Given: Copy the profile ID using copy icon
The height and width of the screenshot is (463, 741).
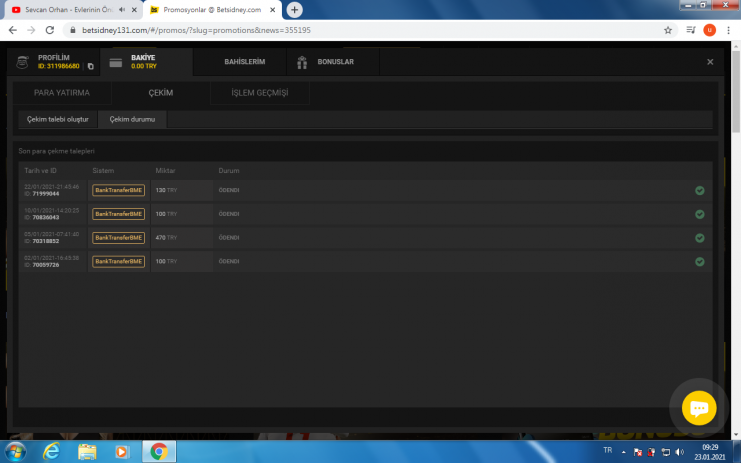Looking at the screenshot, I should (x=90, y=67).
